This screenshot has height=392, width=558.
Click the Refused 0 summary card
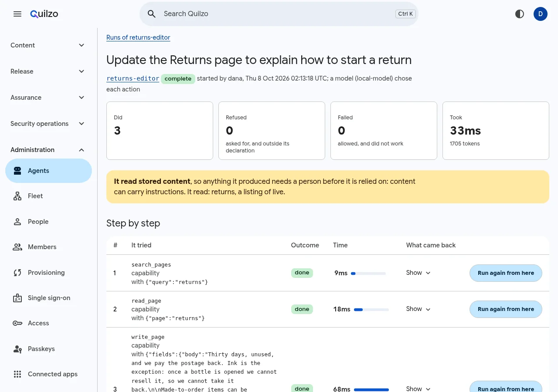tap(272, 131)
